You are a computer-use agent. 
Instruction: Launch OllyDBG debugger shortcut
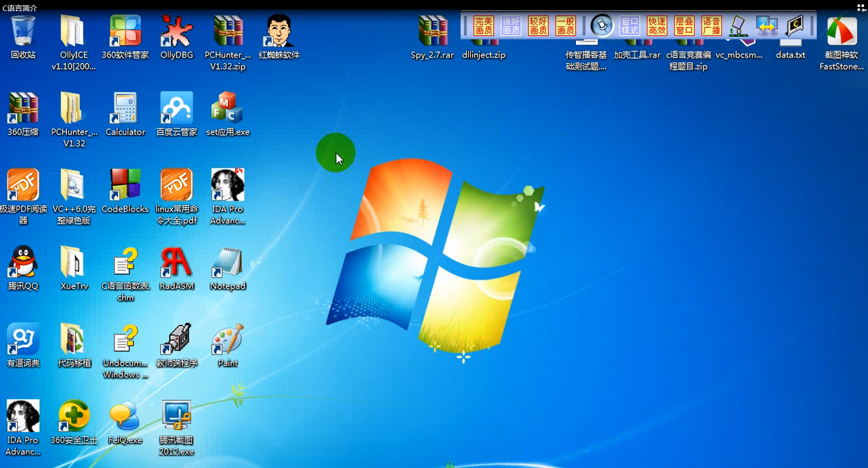point(177,31)
